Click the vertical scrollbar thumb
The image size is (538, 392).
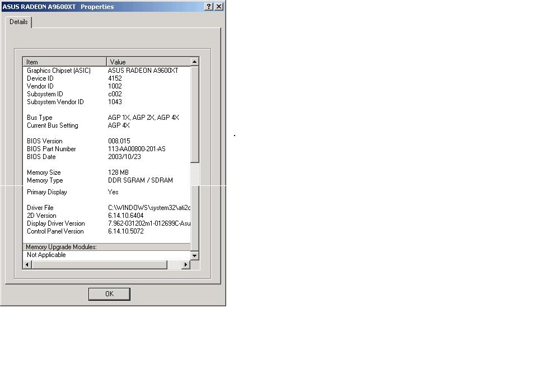point(195,114)
